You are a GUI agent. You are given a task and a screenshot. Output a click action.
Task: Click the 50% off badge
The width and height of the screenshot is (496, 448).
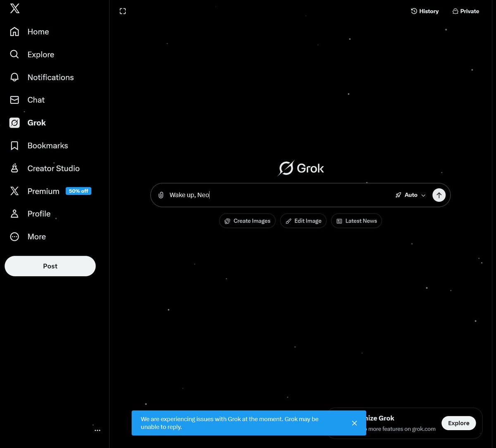tap(79, 191)
